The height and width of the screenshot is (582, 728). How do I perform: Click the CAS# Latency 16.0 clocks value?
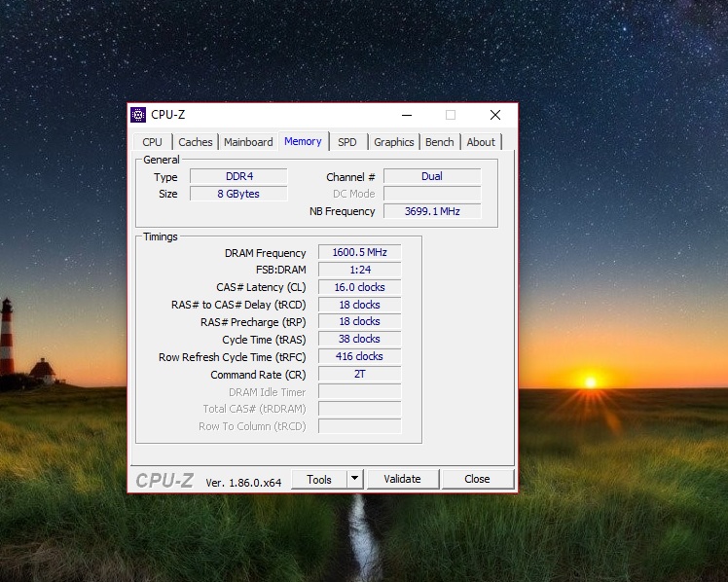359,287
